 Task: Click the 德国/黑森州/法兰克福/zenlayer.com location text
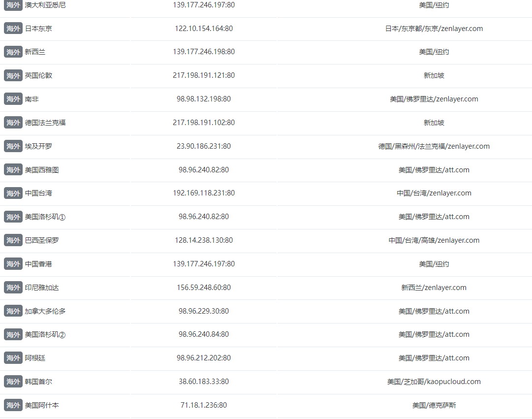434,146
